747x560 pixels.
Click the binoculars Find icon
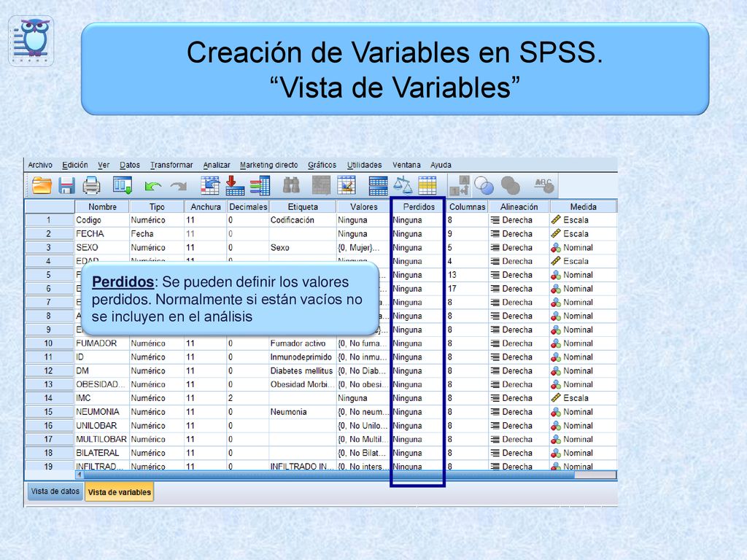click(291, 186)
